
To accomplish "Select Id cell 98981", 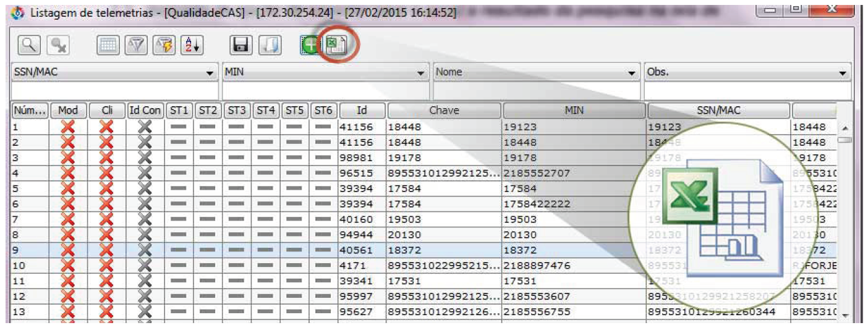I will pos(362,158).
